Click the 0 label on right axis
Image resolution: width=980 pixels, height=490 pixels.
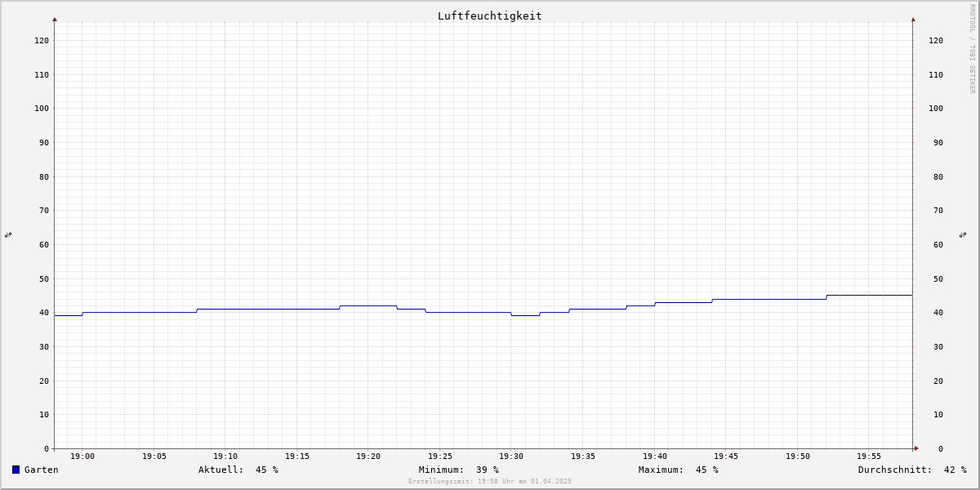pos(941,448)
